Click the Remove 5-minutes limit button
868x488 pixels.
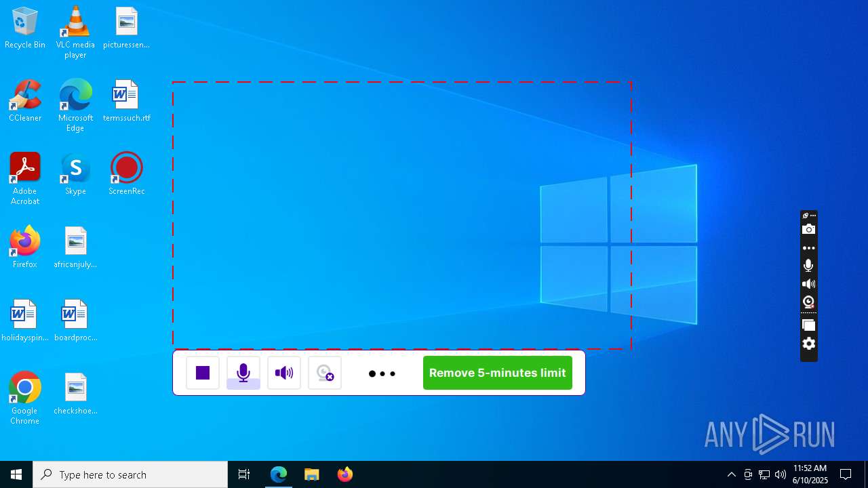pos(498,373)
